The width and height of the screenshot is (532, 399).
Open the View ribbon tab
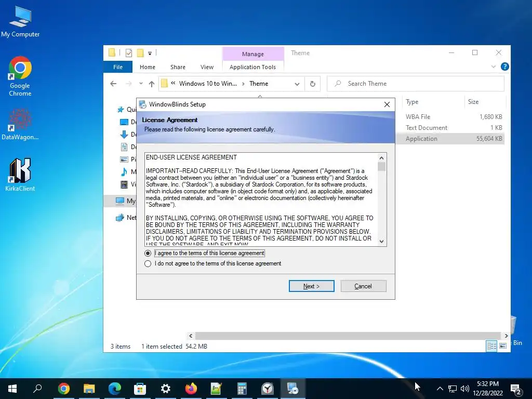207,67
